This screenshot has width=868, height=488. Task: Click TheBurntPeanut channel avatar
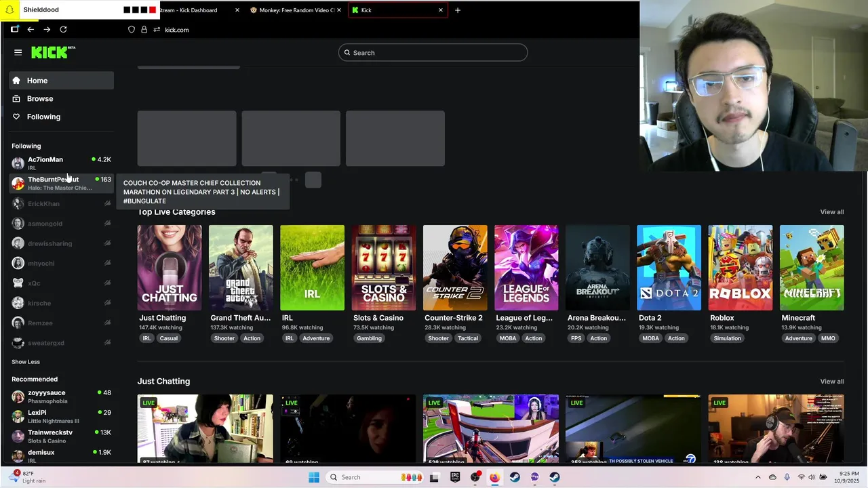[18, 183]
